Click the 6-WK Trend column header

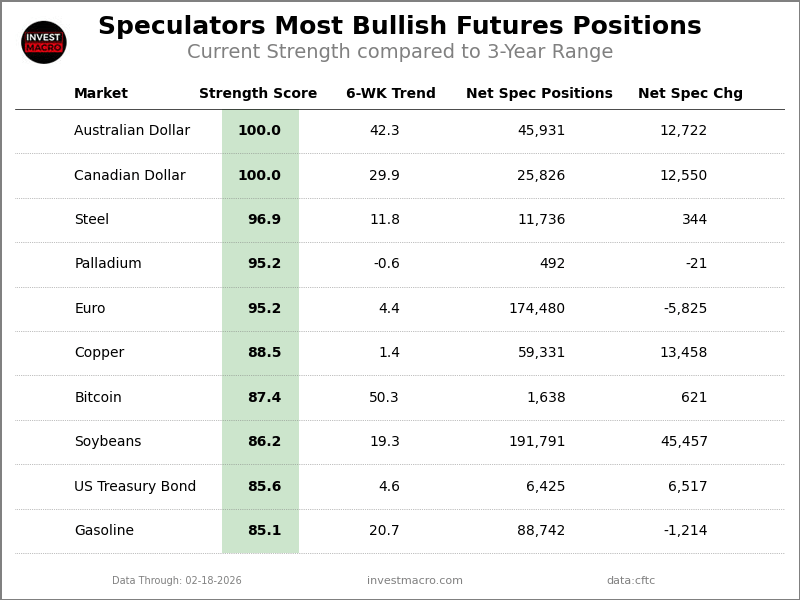click(x=390, y=94)
